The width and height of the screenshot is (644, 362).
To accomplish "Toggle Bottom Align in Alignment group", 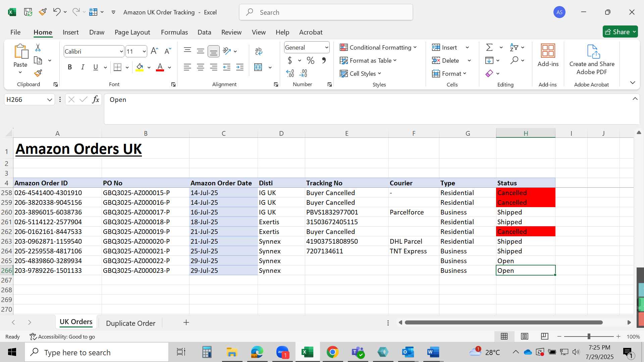I will [214, 51].
